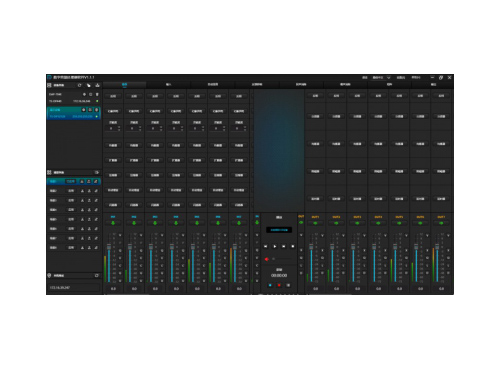This screenshot has width=500, height=368.
Task: Click the export icon in scene list header
Action: [x=97, y=172]
